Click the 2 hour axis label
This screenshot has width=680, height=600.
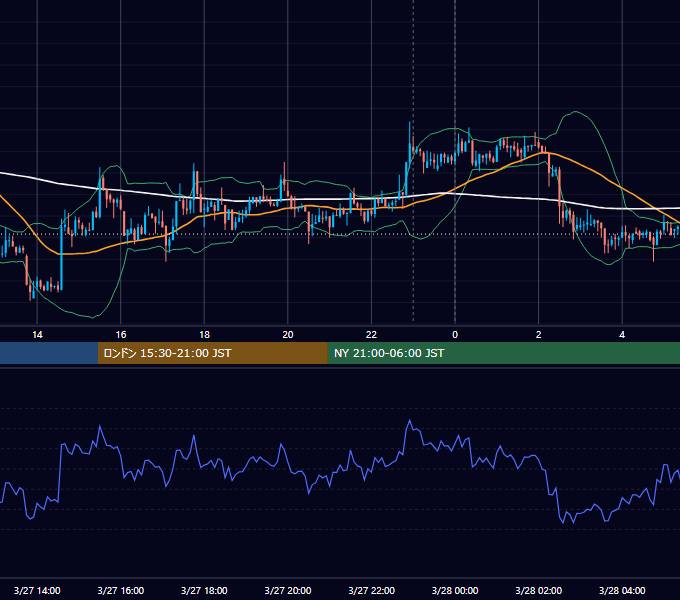pyautogui.click(x=539, y=335)
